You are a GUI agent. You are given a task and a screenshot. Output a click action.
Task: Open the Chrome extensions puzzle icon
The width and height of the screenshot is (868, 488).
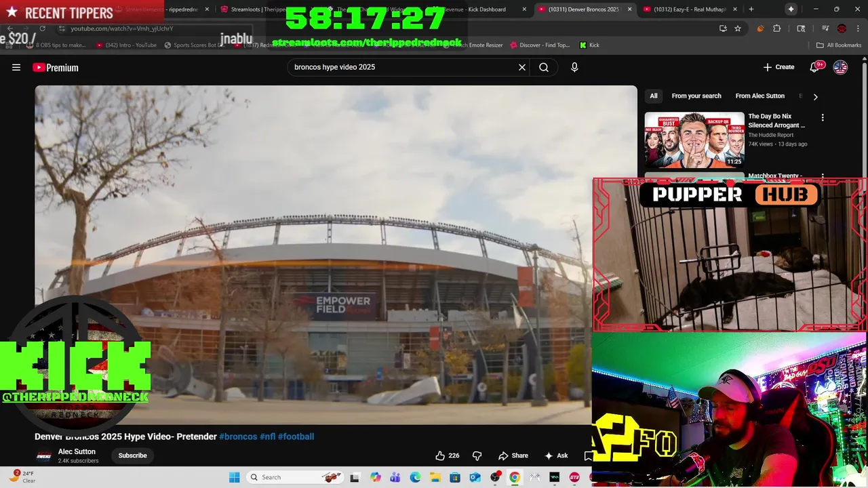pyautogui.click(x=777, y=28)
